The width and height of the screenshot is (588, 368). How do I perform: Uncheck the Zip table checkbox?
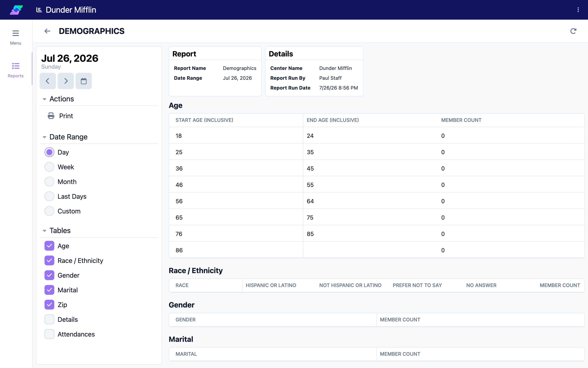click(49, 305)
